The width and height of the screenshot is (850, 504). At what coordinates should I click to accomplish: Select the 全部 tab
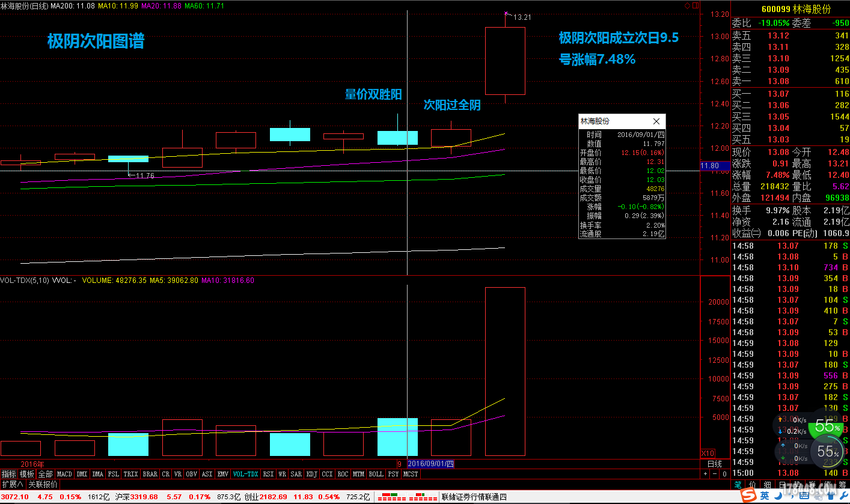(x=46, y=474)
